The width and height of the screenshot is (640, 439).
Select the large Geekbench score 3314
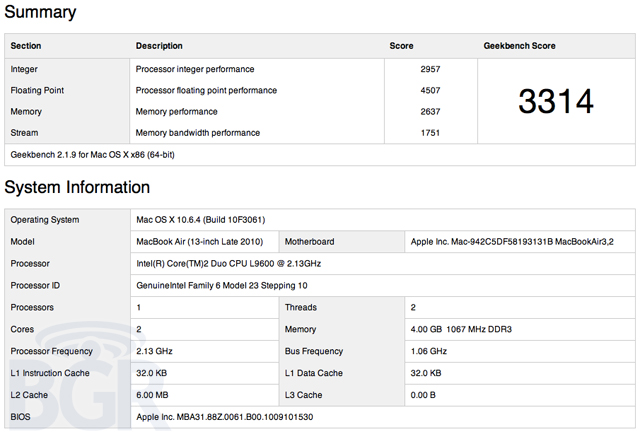(x=556, y=101)
